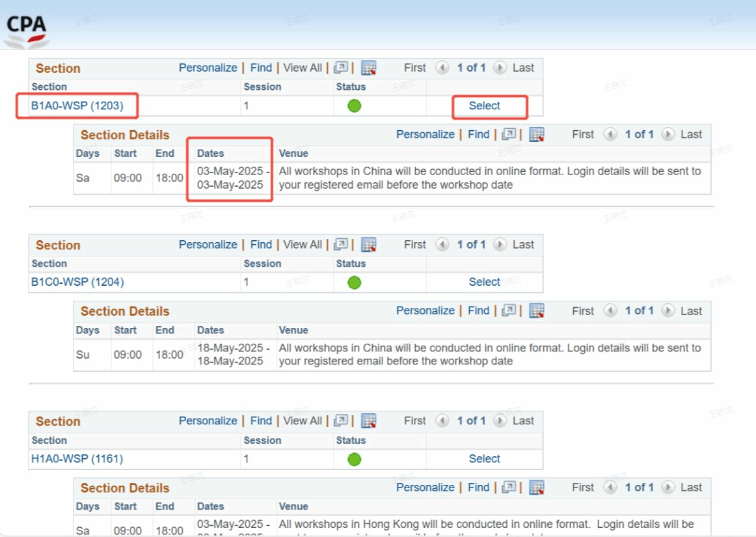The height and width of the screenshot is (537, 756).
Task: Open H1A0-WSP (1161) section link
Action: pos(77,459)
